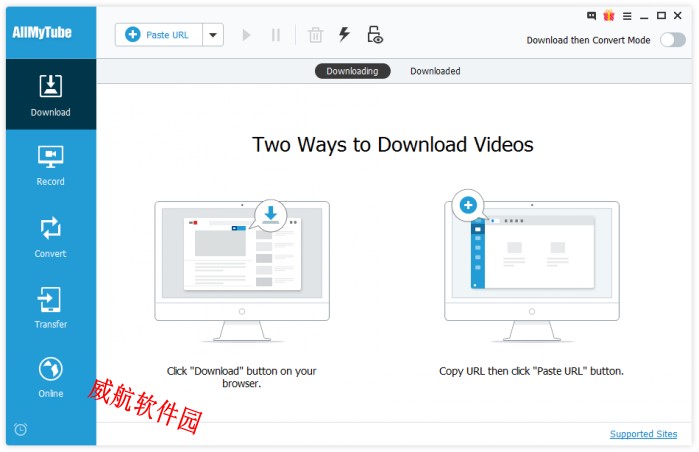Pause downloads with the pause button
Screen dimensions: 699x452
[x=276, y=35]
